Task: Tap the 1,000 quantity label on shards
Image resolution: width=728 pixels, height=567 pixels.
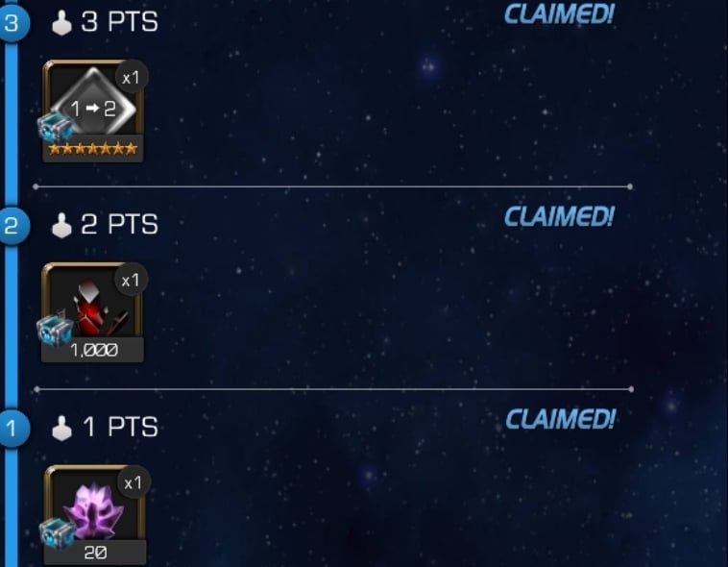Action: 94,350
